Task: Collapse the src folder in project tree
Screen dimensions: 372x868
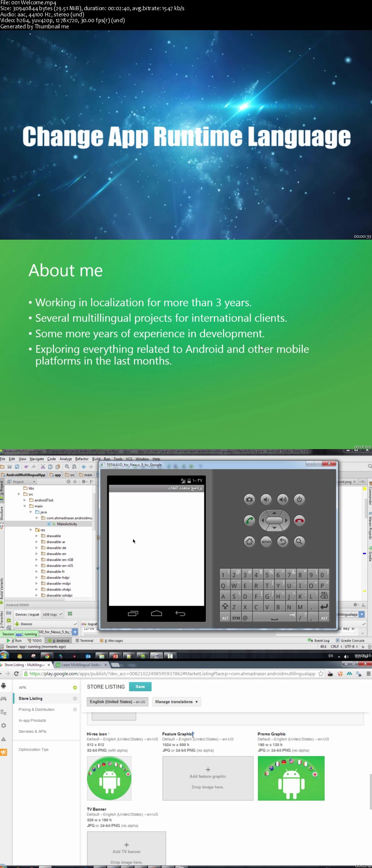Action: pos(19,494)
